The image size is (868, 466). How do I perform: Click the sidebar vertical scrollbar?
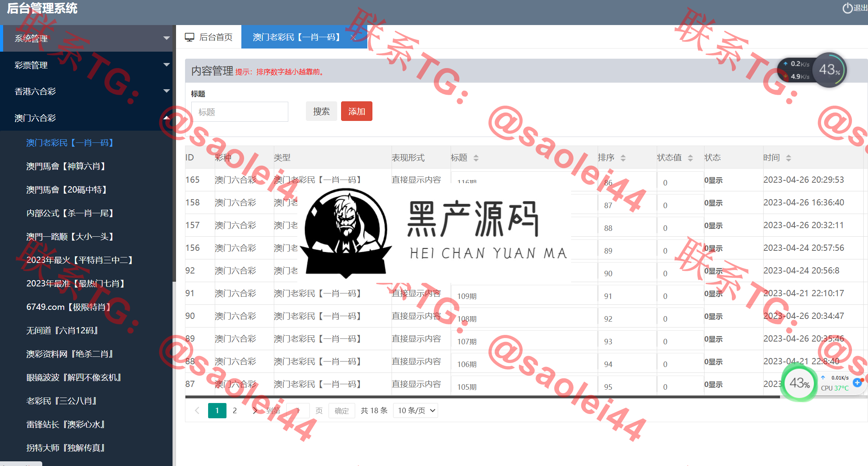click(x=174, y=153)
